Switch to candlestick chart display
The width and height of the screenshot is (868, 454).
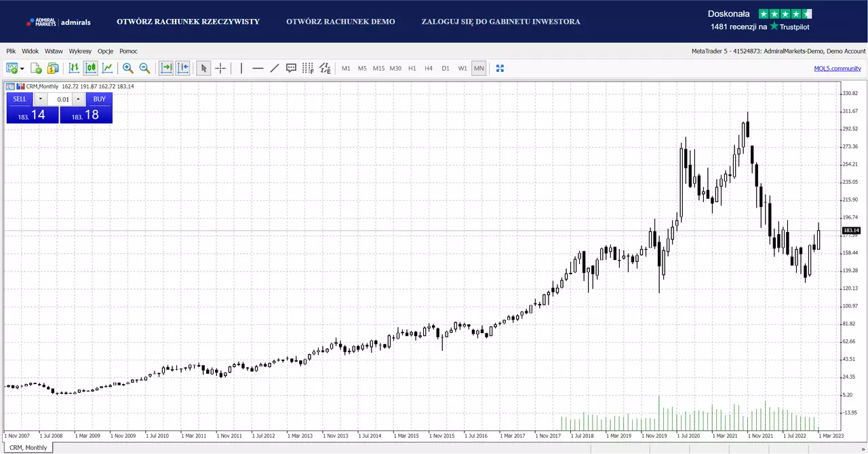click(x=90, y=68)
